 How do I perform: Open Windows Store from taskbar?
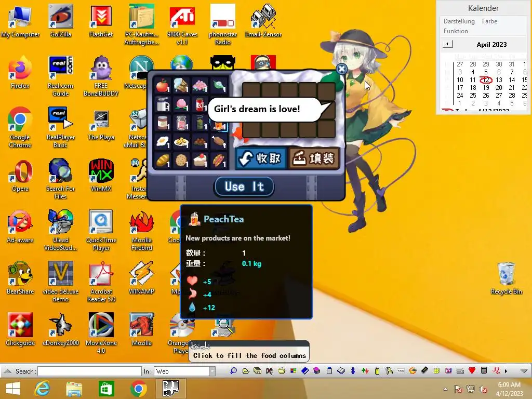pos(106,389)
